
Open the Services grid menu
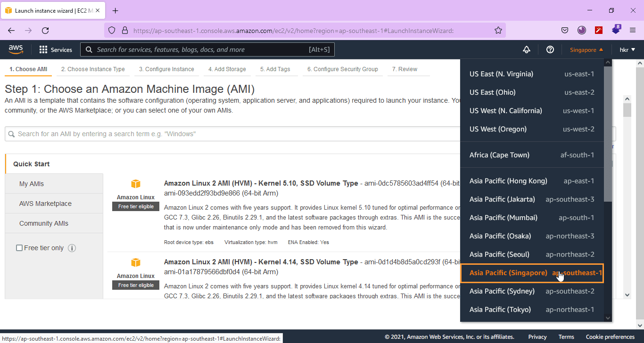pyautogui.click(x=56, y=49)
